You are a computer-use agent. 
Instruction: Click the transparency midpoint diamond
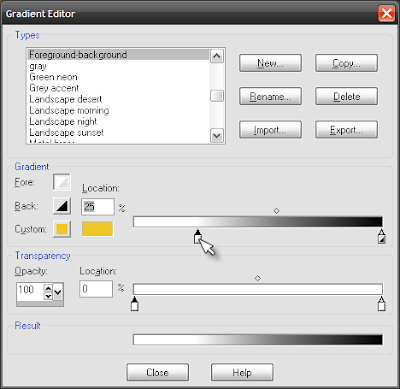pos(258,278)
